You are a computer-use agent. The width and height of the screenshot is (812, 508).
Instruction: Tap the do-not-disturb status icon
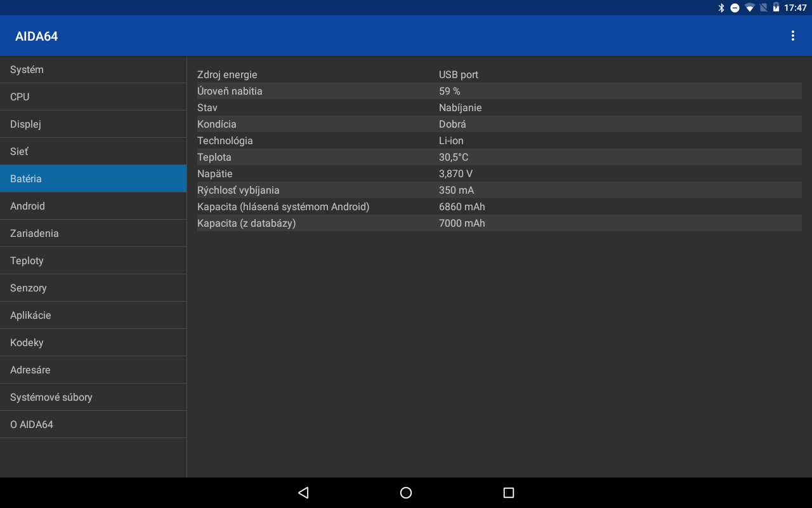(735, 8)
